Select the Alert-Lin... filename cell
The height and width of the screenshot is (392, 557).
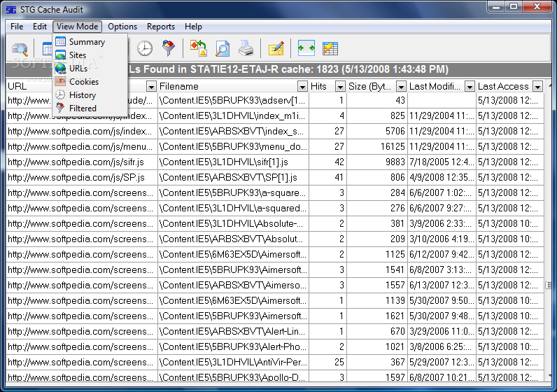(x=233, y=331)
